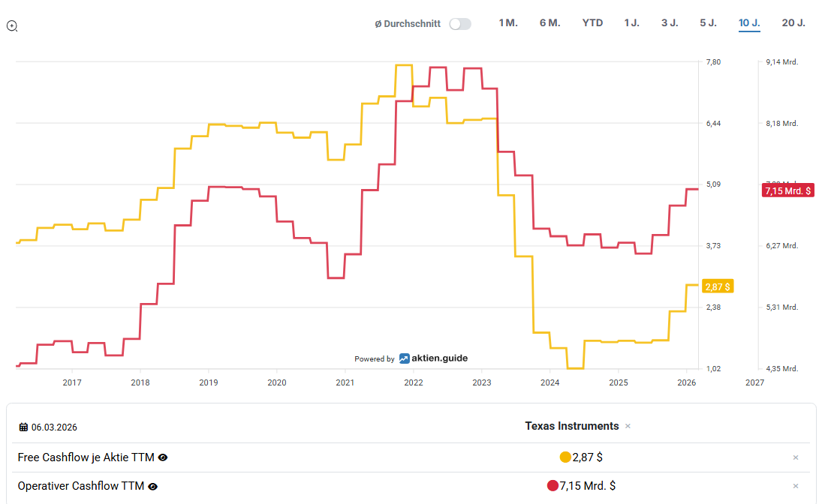Toggle the Durchschnitt average switch
This screenshot has height=504, width=819.
[459, 24]
